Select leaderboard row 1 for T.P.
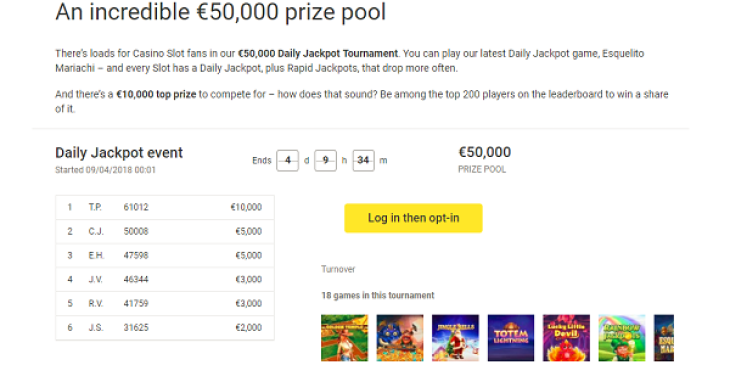The height and width of the screenshot is (365, 730). [x=165, y=207]
